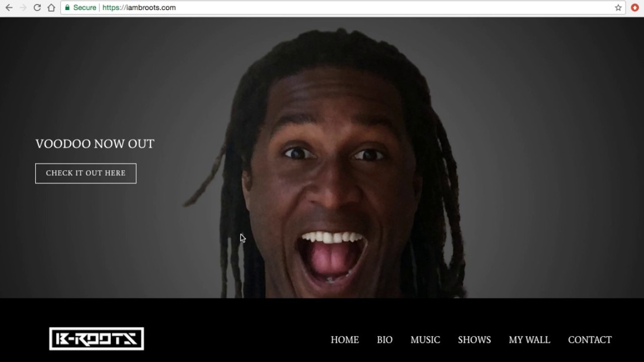Click the CHECK IT OUT HERE button
This screenshot has height=362, width=644.
86,173
